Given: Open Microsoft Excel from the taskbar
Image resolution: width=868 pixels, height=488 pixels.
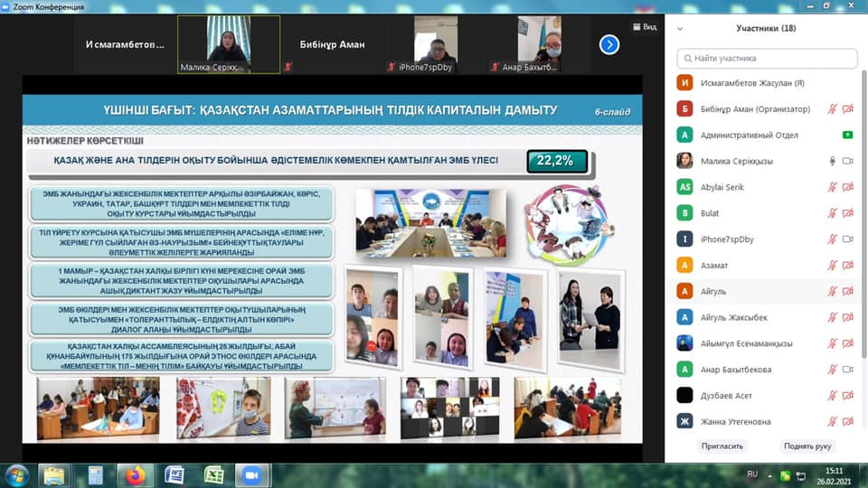Looking at the screenshot, I should [213, 475].
